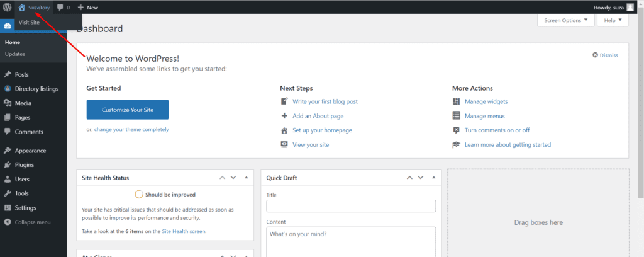Image resolution: width=644 pixels, height=257 pixels.
Task: Click the WordPress logo in admin bar
Action: [8, 7]
